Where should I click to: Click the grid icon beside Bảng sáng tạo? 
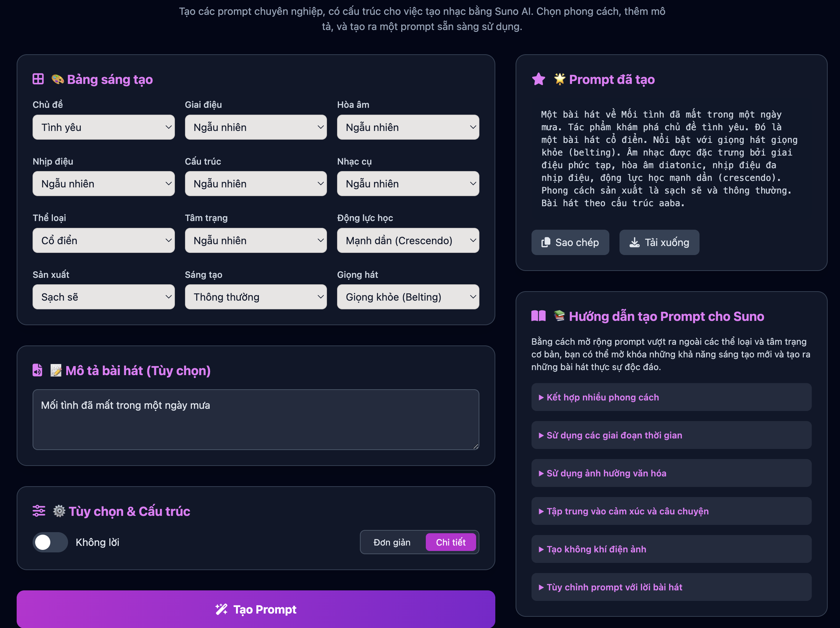(x=38, y=79)
